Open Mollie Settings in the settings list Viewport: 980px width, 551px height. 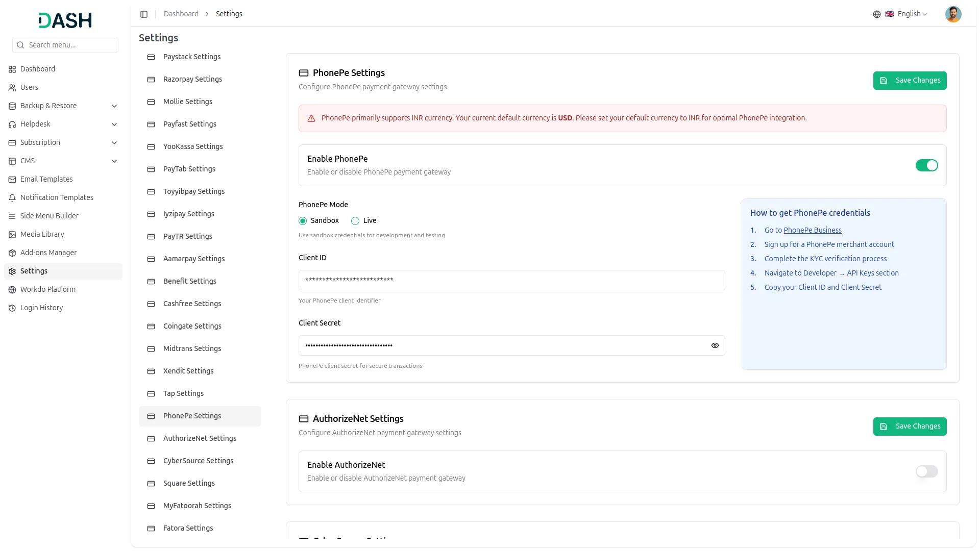point(200,102)
